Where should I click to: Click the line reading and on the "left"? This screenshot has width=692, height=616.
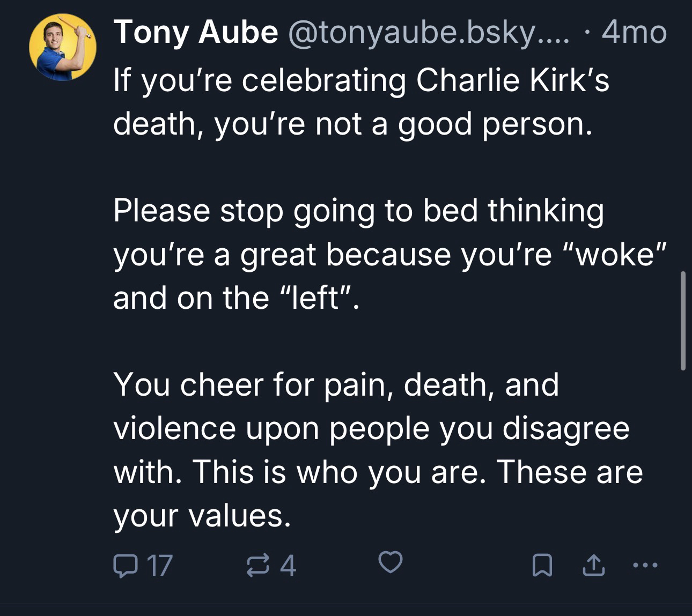pos(235,298)
